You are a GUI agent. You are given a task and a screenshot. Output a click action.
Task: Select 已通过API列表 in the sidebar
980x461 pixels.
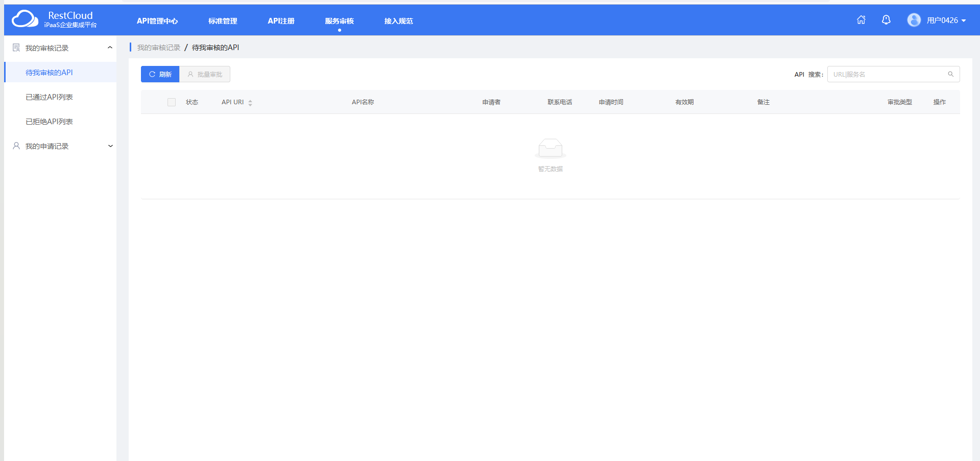pos(60,97)
